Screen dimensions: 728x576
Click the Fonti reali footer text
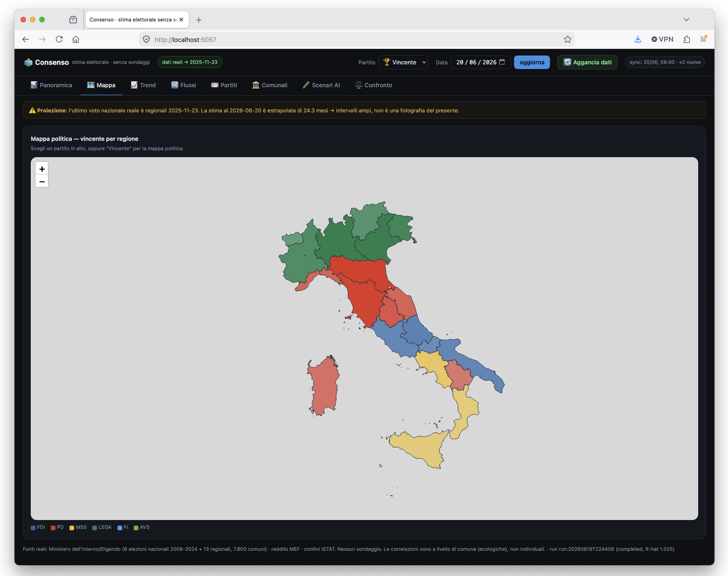point(349,549)
